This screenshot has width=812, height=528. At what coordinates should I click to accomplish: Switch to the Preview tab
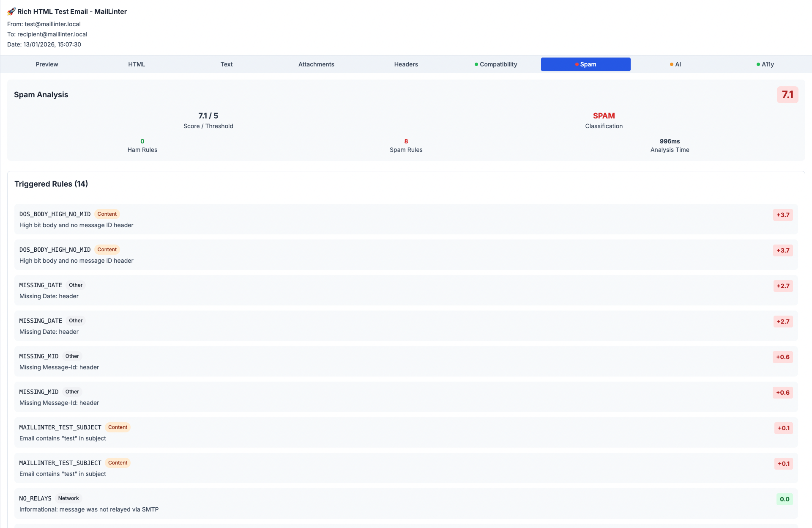[46, 64]
